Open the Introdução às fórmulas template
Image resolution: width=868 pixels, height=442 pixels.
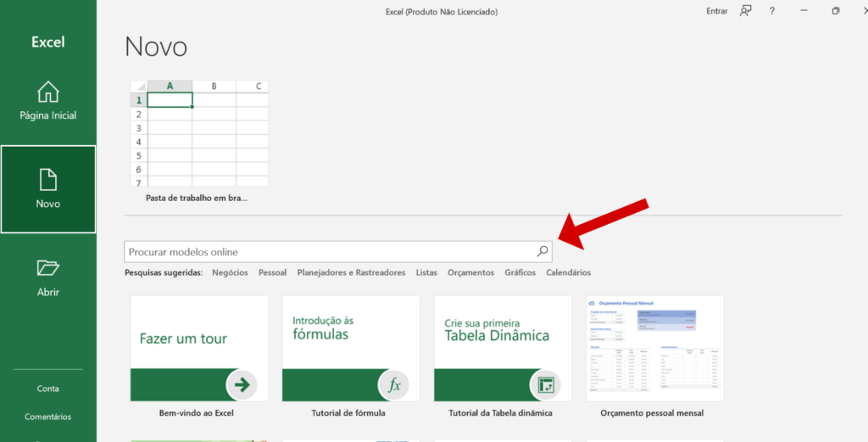(351, 349)
